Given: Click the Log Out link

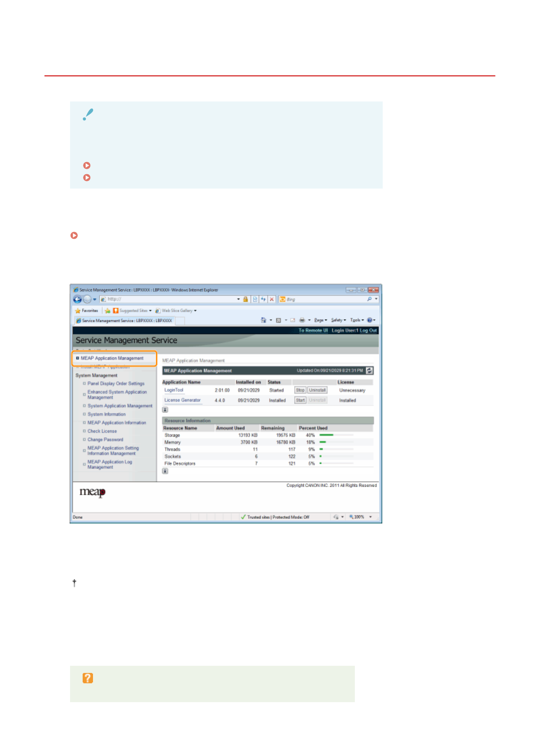Looking at the screenshot, I should pos(368,330).
